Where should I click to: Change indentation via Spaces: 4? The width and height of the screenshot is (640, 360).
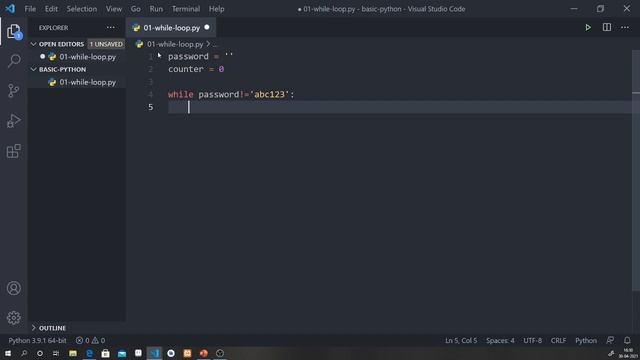point(500,340)
